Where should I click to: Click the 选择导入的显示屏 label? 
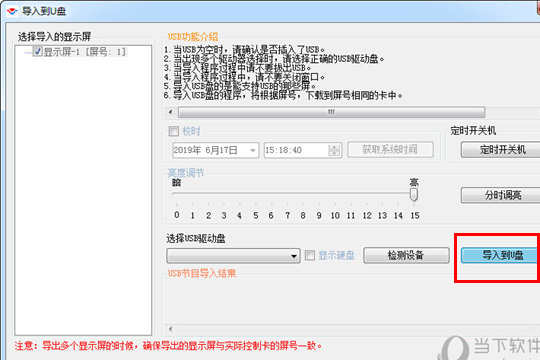54,37
